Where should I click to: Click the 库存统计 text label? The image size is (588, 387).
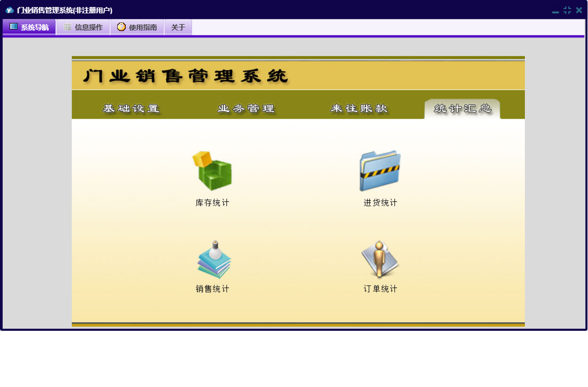(212, 203)
